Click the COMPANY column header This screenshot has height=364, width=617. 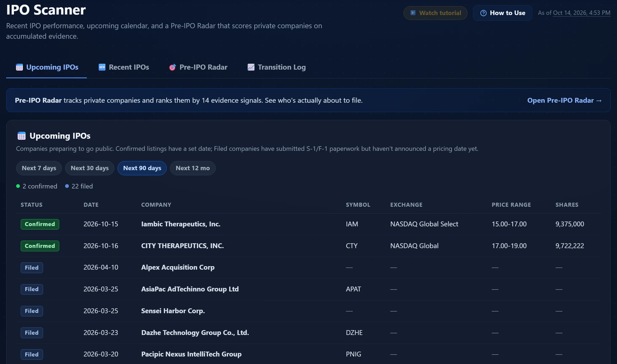point(156,205)
